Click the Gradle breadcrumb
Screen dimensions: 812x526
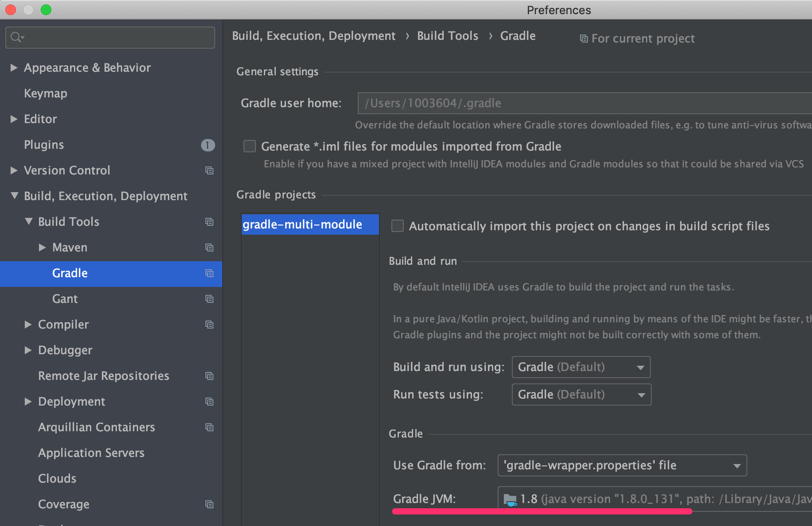[x=518, y=36]
